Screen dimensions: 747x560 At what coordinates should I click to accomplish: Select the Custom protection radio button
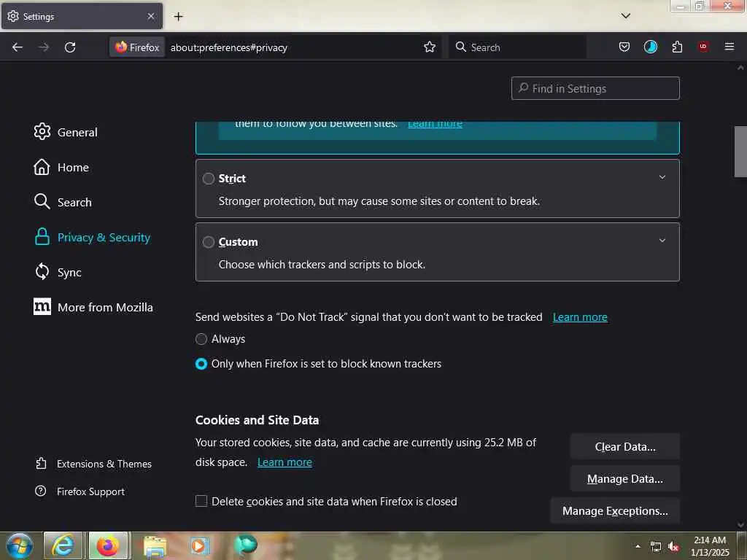tap(208, 242)
